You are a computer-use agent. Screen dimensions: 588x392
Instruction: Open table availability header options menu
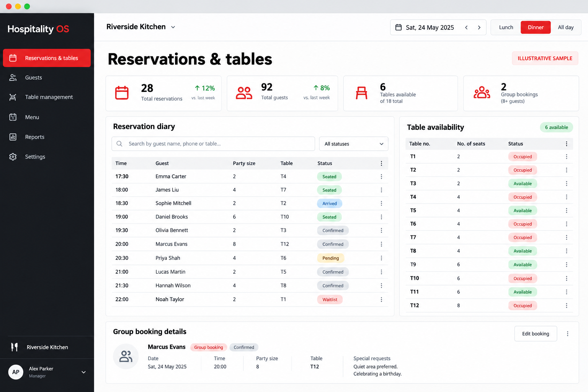[x=567, y=144]
